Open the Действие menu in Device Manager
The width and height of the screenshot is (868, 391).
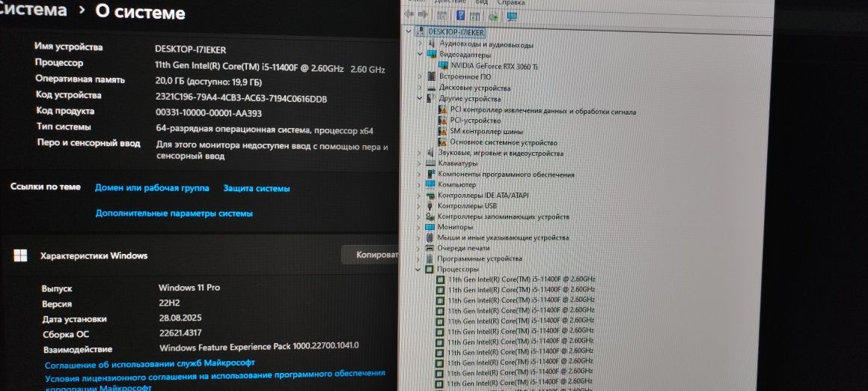coord(450,2)
